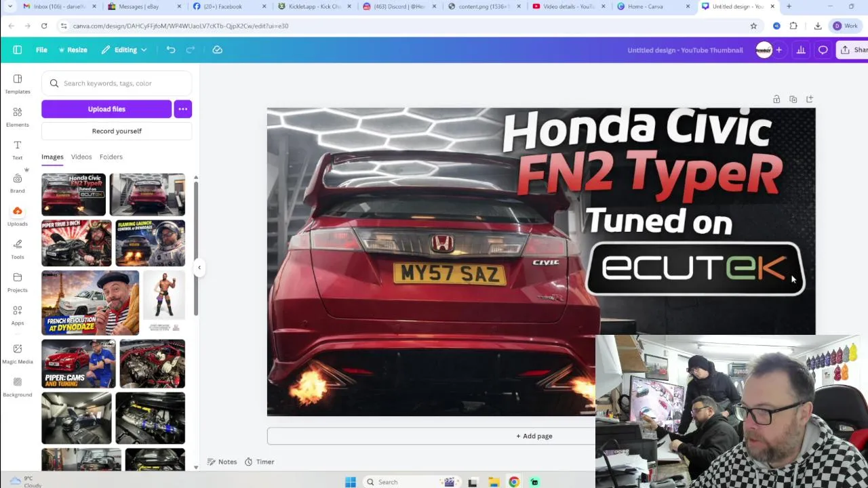Select the Piper True 3 Inch thumbnail
The width and height of the screenshot is (868, 488).
(77, 243)
